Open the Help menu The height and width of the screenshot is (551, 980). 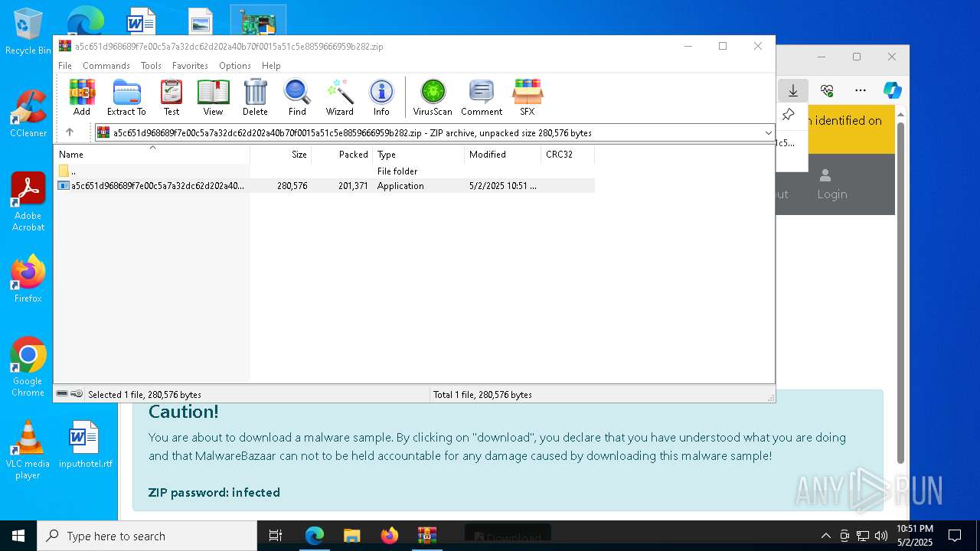pos(271,66)
